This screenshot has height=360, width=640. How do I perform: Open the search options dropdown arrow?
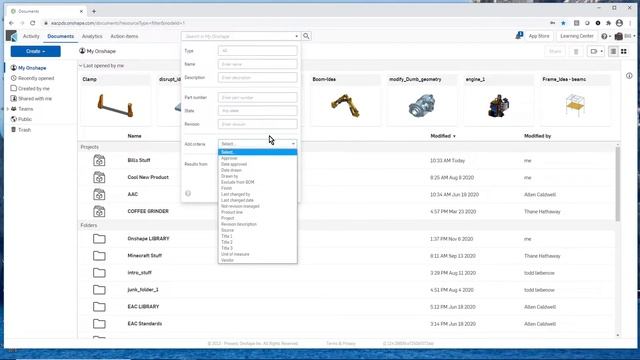(x=297, y=36)
